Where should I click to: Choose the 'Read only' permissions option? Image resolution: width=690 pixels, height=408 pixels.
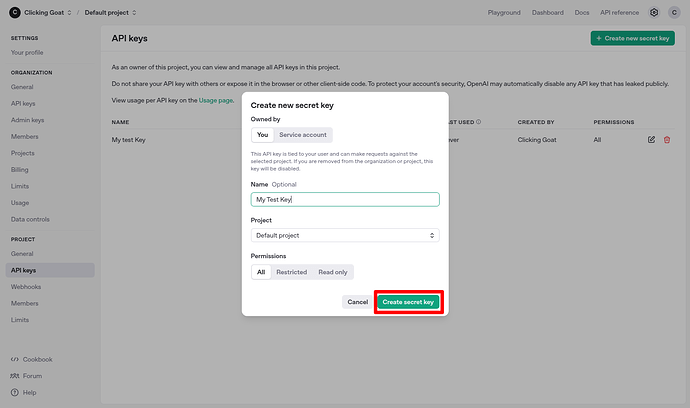point(333,272)
